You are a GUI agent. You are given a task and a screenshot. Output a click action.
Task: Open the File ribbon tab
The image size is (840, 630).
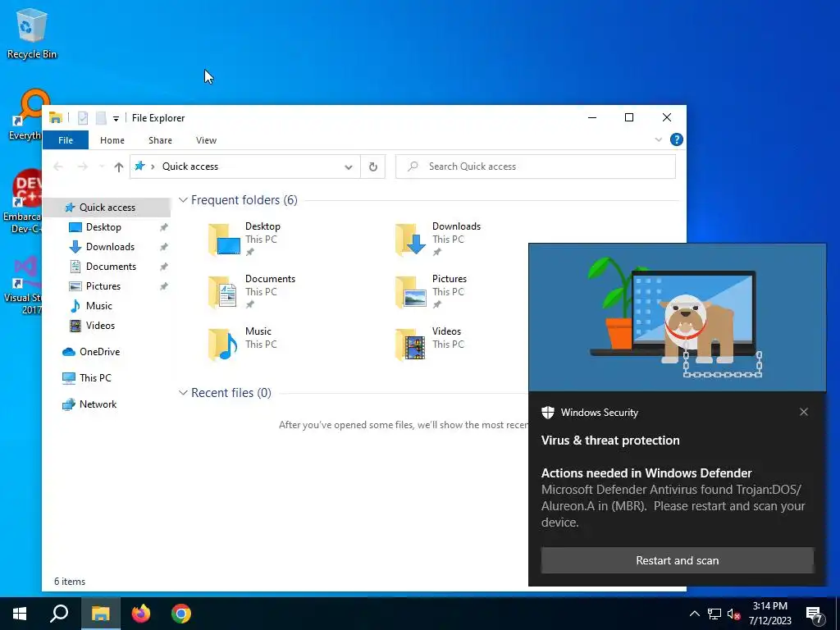[66, 140]
